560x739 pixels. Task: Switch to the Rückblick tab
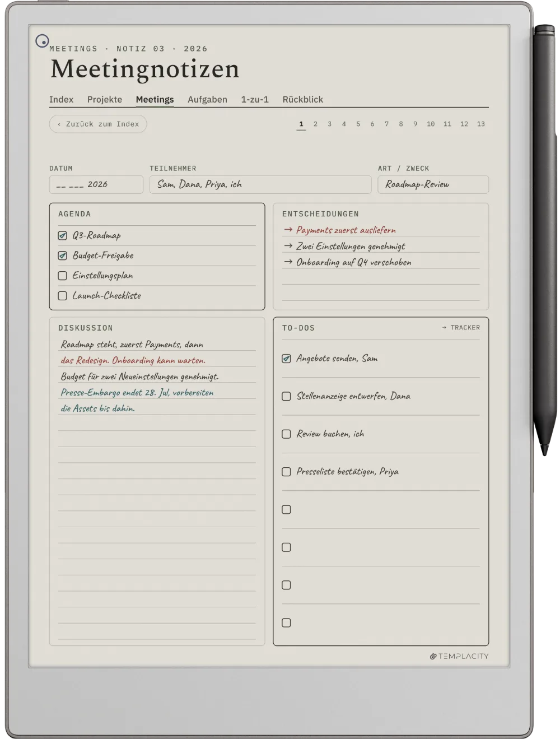302,99
